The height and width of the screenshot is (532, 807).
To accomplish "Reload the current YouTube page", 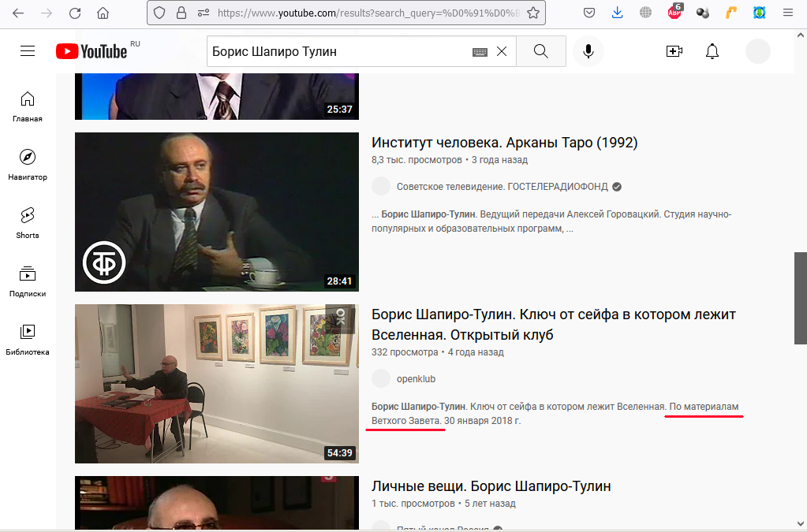I will (x=75, y=13).
